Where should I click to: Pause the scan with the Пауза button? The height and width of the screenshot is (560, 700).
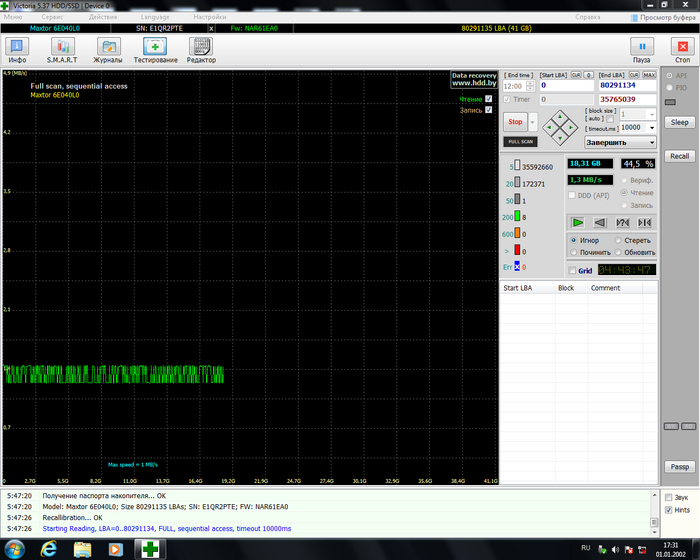(642, 50)
